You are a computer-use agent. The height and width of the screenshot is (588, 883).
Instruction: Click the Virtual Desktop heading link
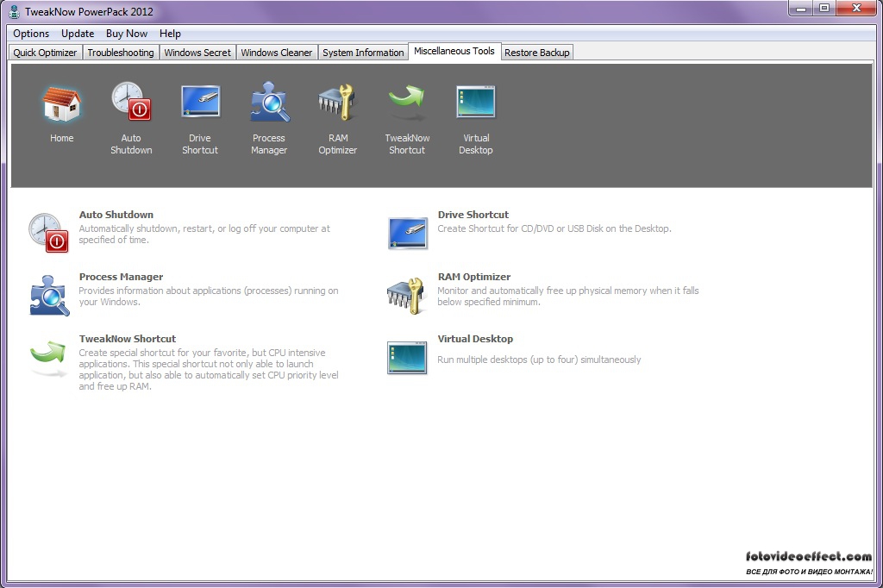point(475,339)
